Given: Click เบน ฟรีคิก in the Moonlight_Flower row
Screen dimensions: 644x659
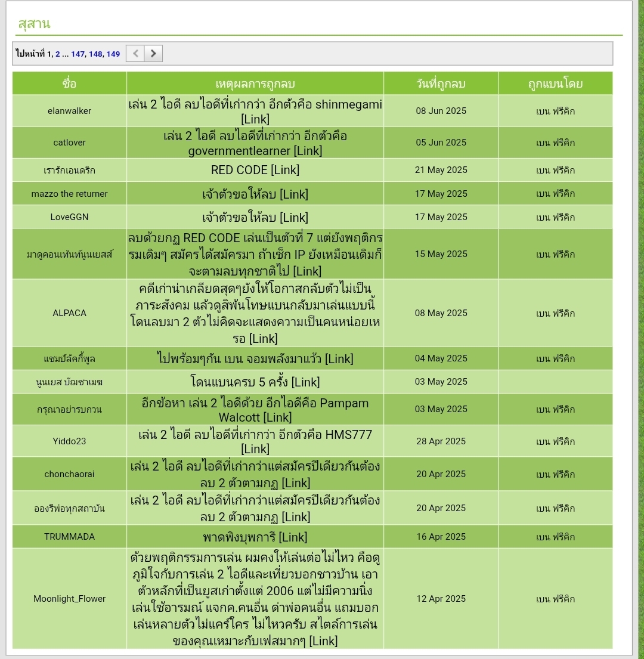Looking at the screenshot, I should (x=555, y=599).
